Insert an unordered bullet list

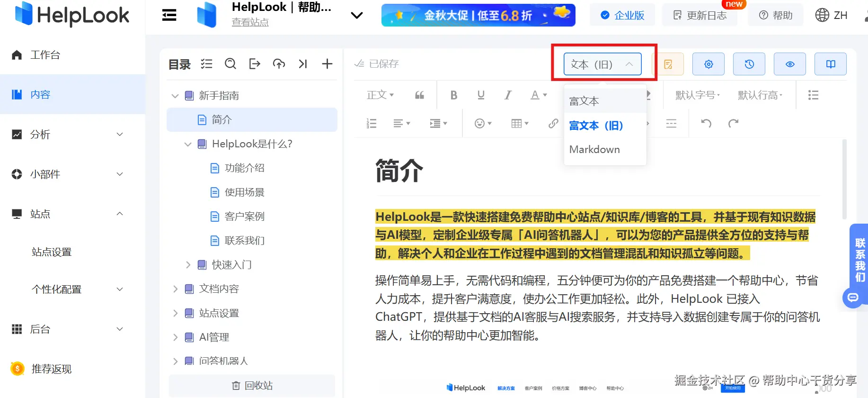click(x=813, y=95)
